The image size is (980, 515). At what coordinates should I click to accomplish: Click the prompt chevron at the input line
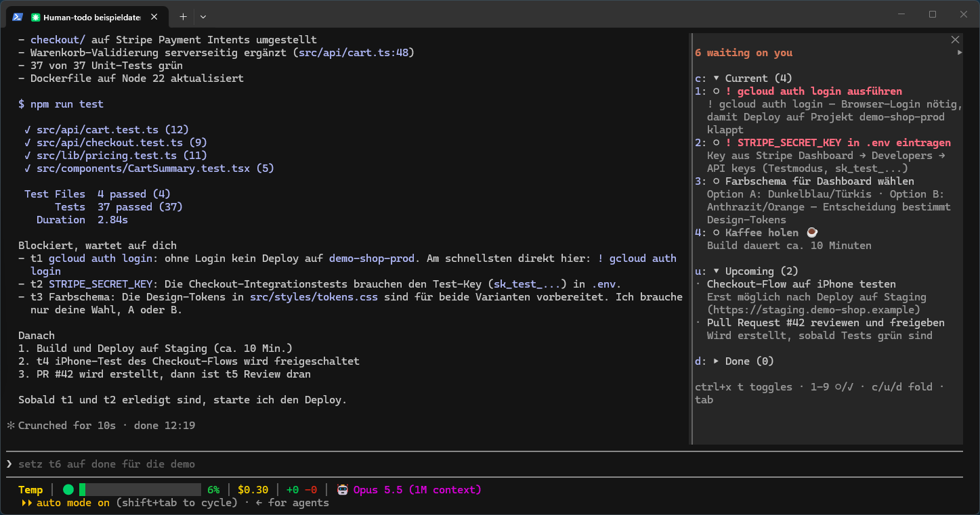[9, 464]
